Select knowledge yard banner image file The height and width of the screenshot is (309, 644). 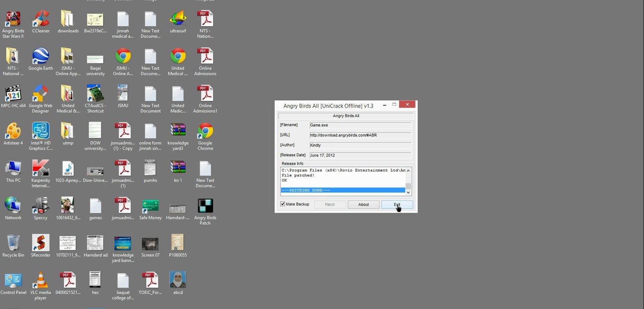(123, 243)
